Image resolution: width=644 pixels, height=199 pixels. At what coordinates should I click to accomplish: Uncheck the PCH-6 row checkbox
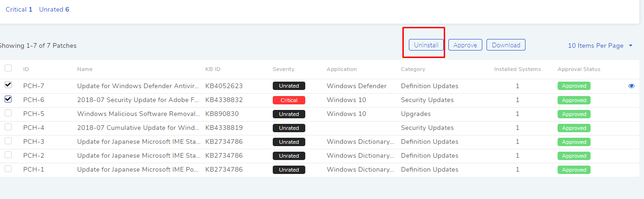8,99
